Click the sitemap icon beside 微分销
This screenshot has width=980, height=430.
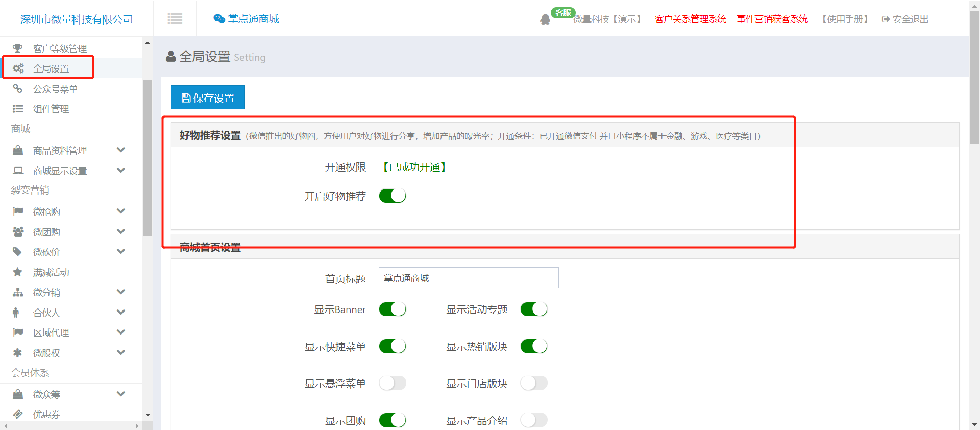point(18,292)
